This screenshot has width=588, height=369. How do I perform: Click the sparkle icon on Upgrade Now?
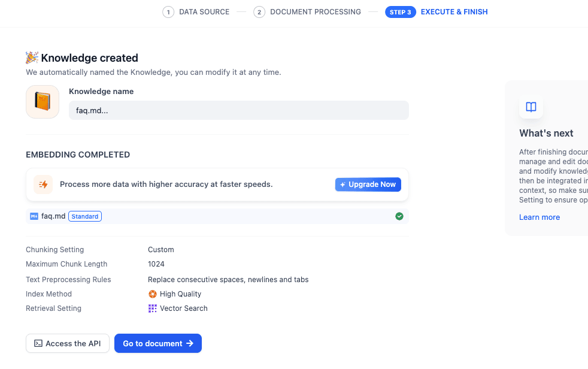click(343, 184)
